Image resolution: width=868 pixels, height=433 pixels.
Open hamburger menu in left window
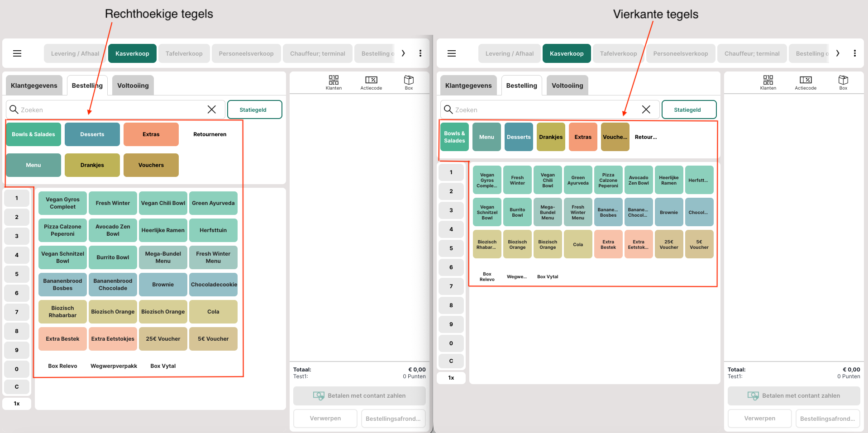(x=17, y=53)
